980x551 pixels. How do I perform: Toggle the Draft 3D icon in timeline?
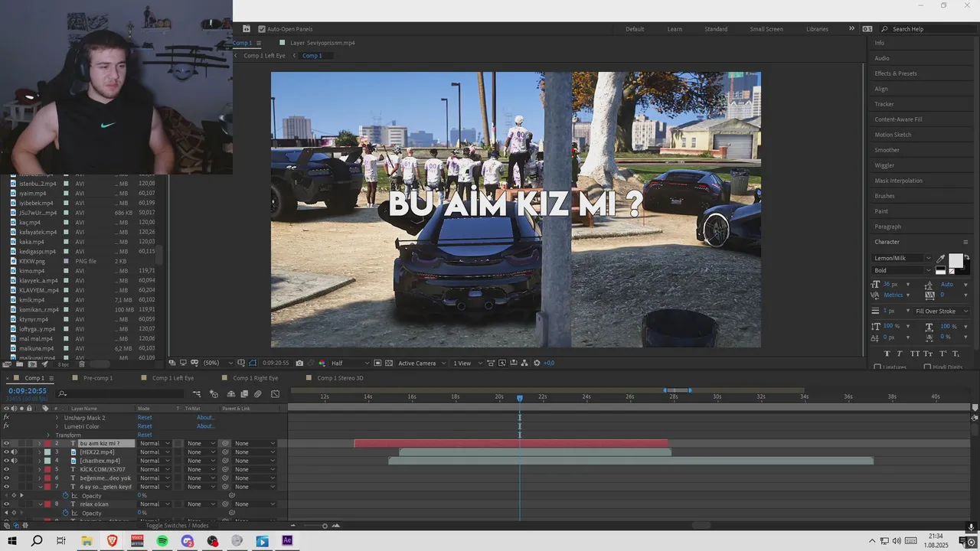point(214,394)
